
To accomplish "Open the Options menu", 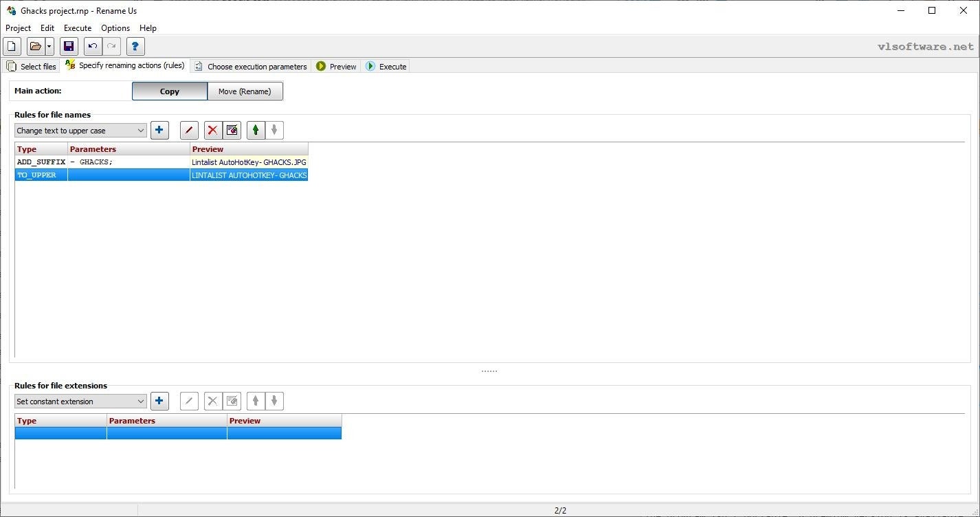I will pyautogui.click(x=115, y=28).
